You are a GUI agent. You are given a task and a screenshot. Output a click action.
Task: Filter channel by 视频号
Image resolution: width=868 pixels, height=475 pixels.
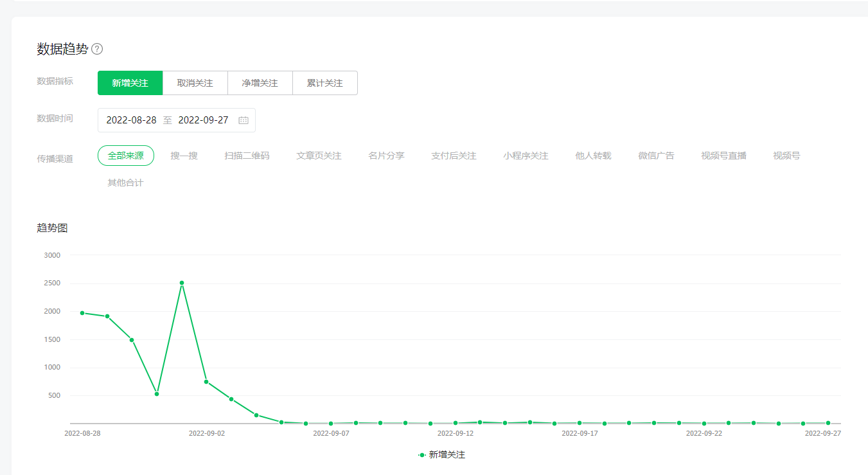tap(786, 156)
